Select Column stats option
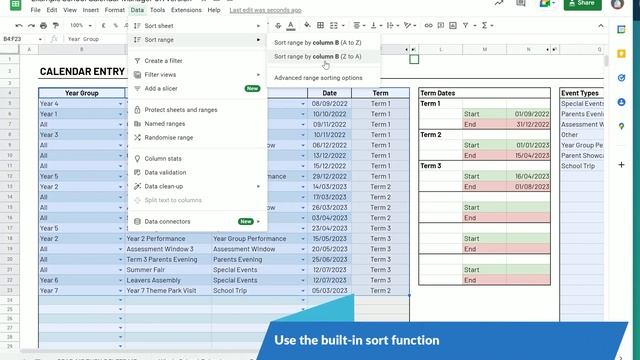Screen dimensions: 640x360 pyautogui.click(x=198, y=158)
